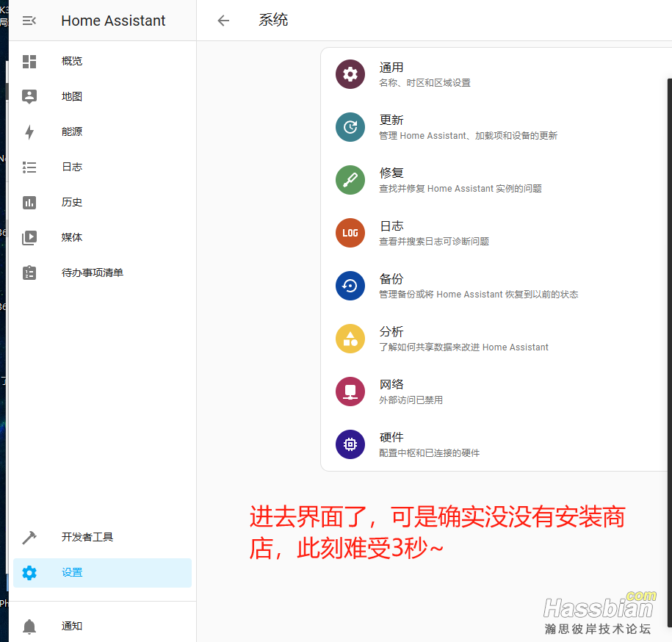This screenshot has width=672, height=642.
Task: Click the 更新 refresh circle icon
Action: coord(350,127)
